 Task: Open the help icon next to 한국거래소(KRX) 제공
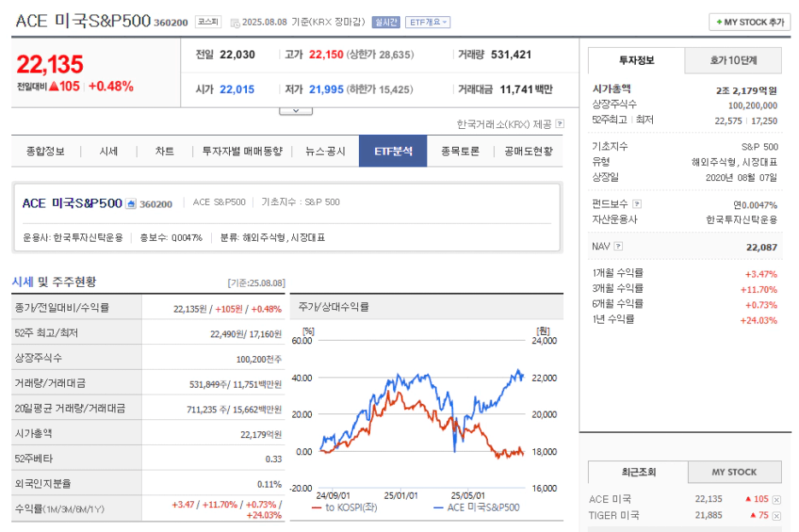(x=560, y=124)
